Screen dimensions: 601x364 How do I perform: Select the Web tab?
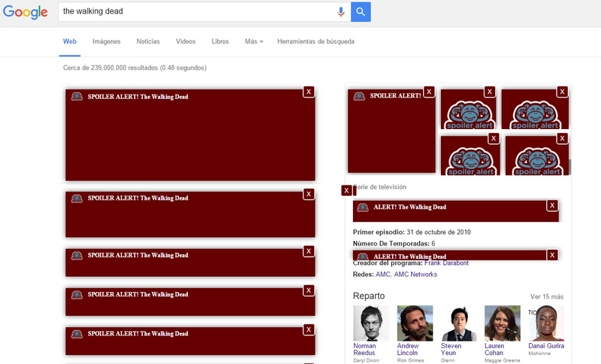(x=70, y=41)
